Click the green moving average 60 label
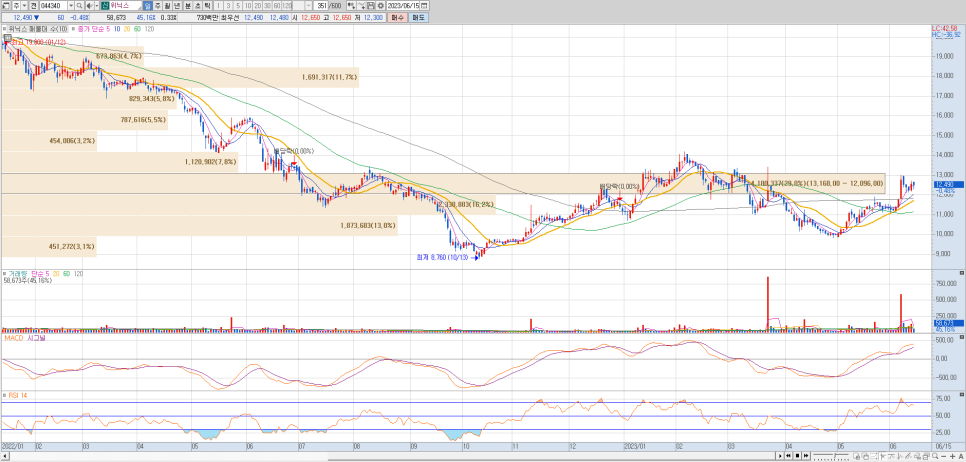Viewport: 966px width, 462px height. [137, 29]
